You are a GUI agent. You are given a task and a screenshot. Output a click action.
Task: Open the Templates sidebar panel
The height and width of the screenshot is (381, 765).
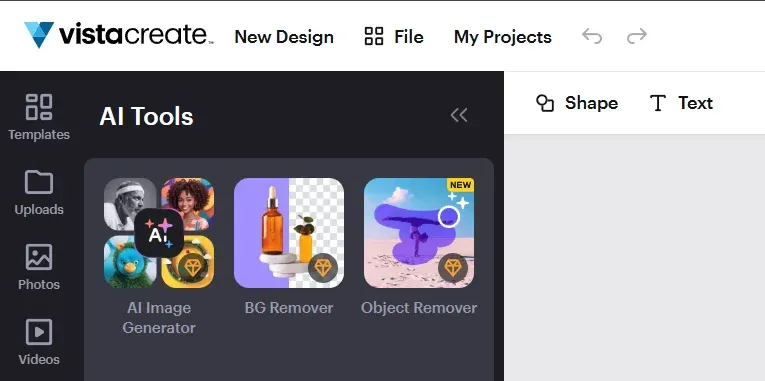[39, 117]
